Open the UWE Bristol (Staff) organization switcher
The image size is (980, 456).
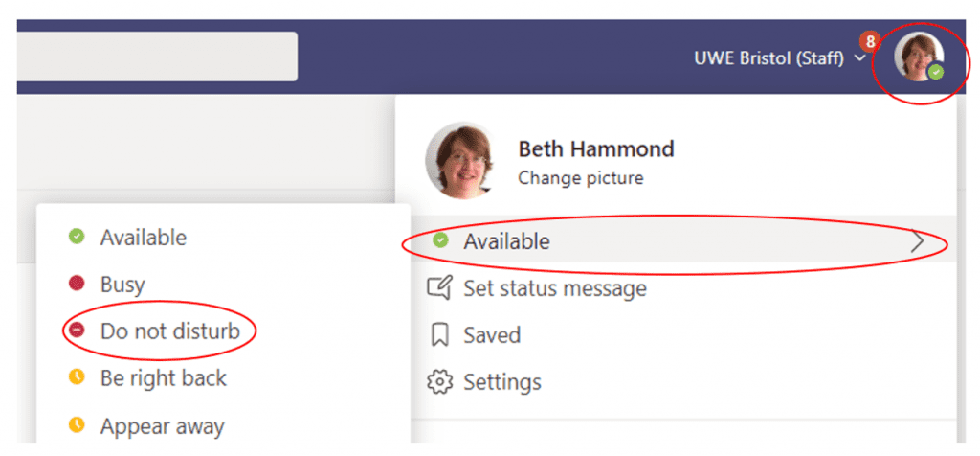(x=779, y=58)
